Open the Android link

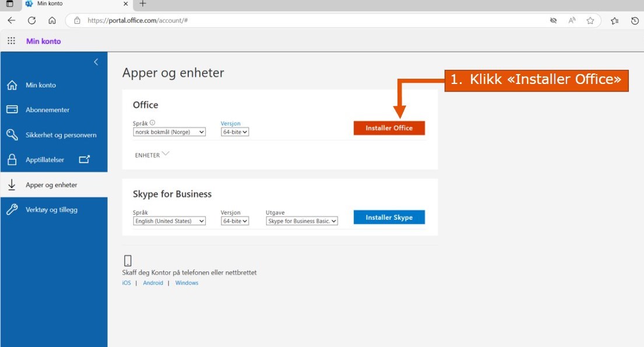coord(153,283)
